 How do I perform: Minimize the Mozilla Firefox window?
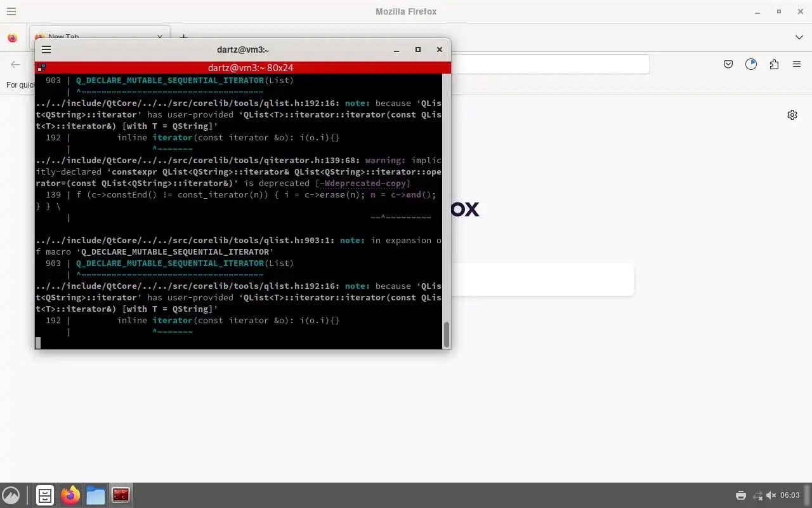tap(757, 11)
